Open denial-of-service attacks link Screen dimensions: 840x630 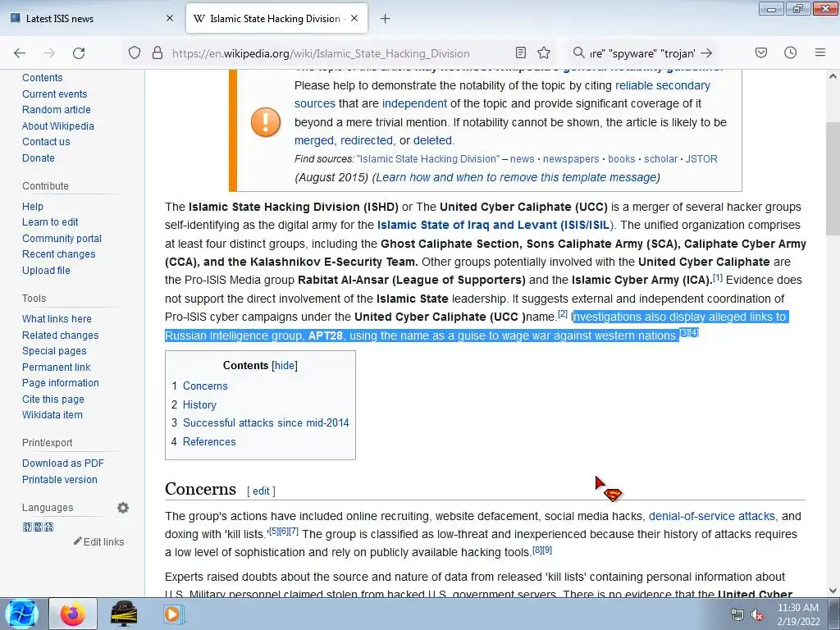click(711, 516)
